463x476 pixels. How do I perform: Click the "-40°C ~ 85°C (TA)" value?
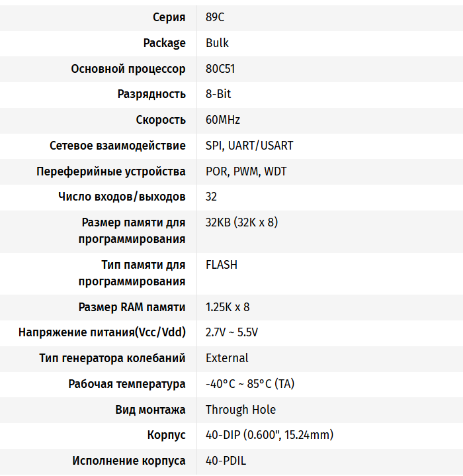[250, 384]
